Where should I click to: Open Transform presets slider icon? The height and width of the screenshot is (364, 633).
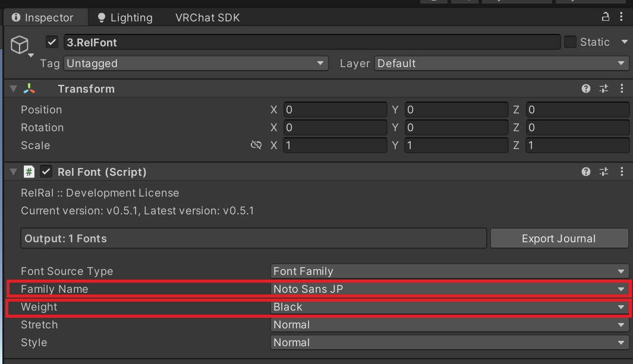[604, 88]
